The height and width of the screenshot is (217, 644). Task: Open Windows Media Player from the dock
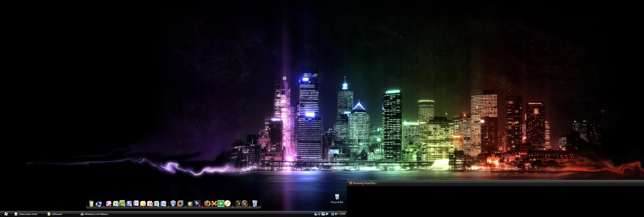pyautogui.click(x=190, y=204)
